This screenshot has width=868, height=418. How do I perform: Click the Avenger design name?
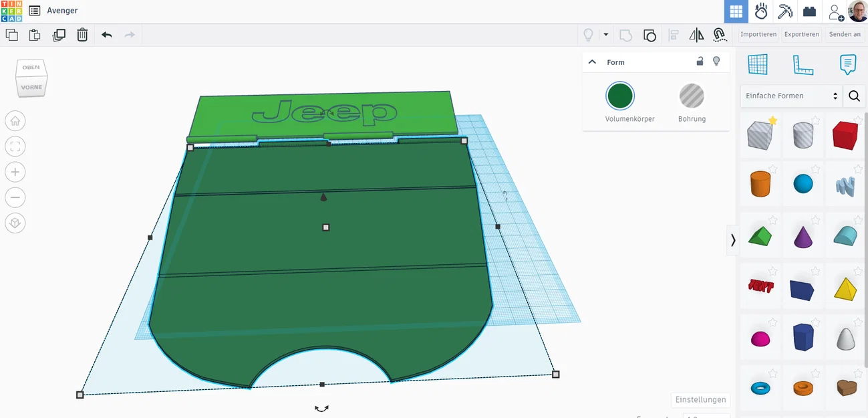62,11
